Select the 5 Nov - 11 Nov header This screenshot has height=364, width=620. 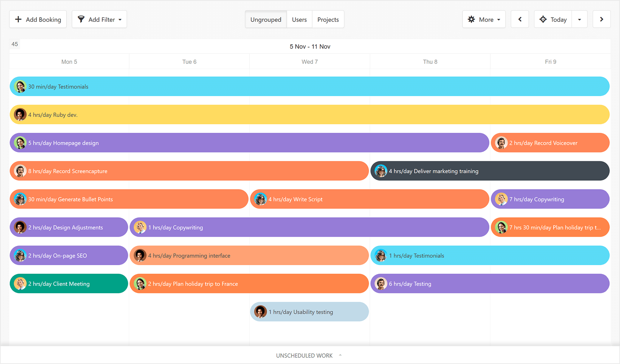coord(310,46)
